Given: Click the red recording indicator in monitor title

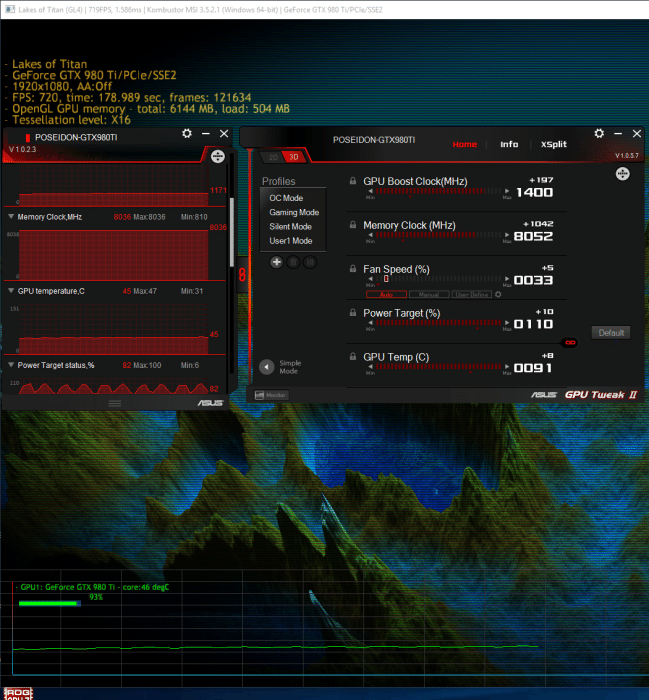Looking at the screenshot, I should point(28,138).
